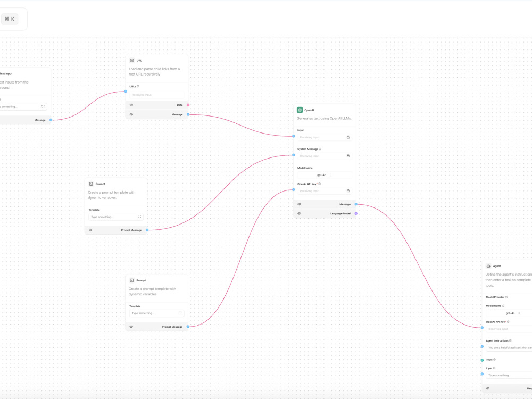Click the lock icon in System Message field
This screenshot has width=532, height=399.
coord(348,156)
